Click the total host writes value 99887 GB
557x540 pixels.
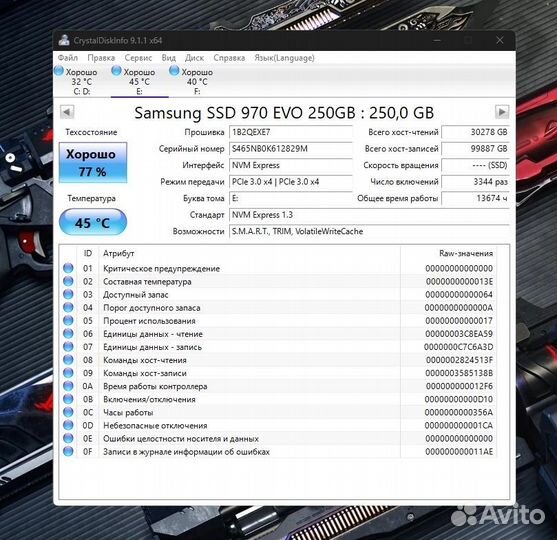475,149
